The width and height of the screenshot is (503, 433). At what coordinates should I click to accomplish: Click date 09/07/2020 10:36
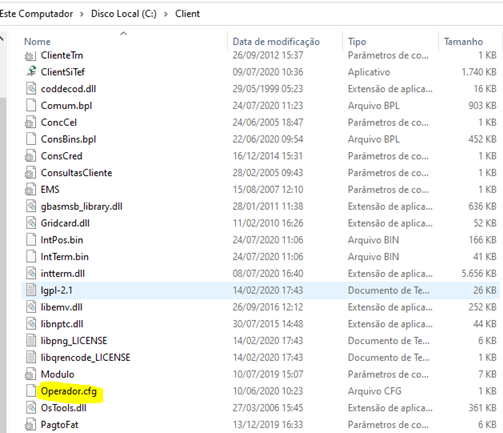(x=268, y=72)
